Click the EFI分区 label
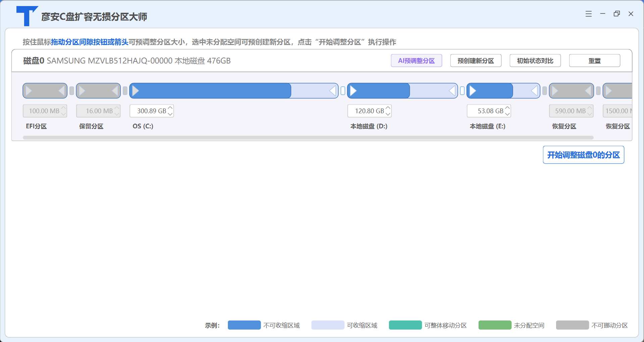644x342 pixels. coord(36,126)
